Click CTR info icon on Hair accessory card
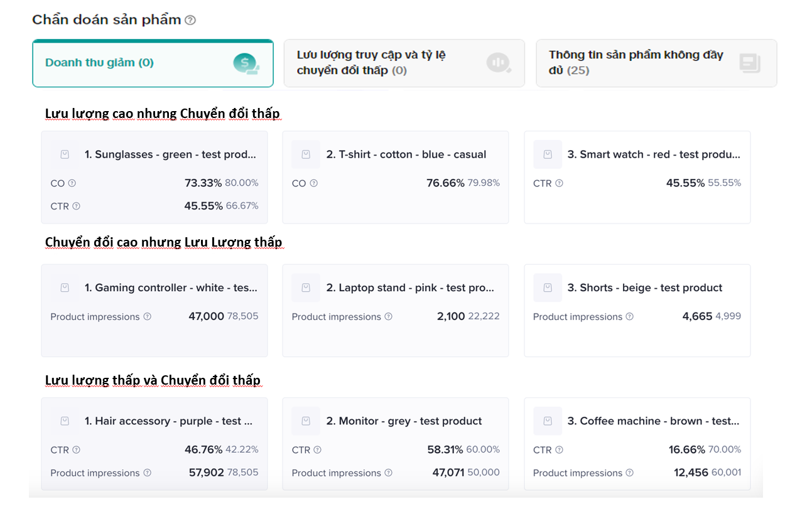Viewport: 812px width, 514px height. (76, 450)
